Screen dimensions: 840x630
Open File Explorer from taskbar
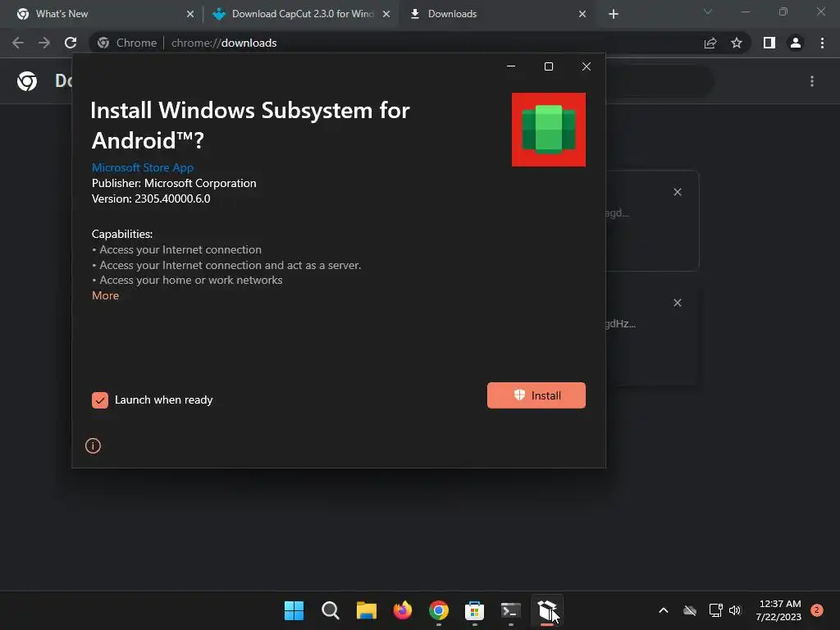pyautogui.click(x=367, y=610)
